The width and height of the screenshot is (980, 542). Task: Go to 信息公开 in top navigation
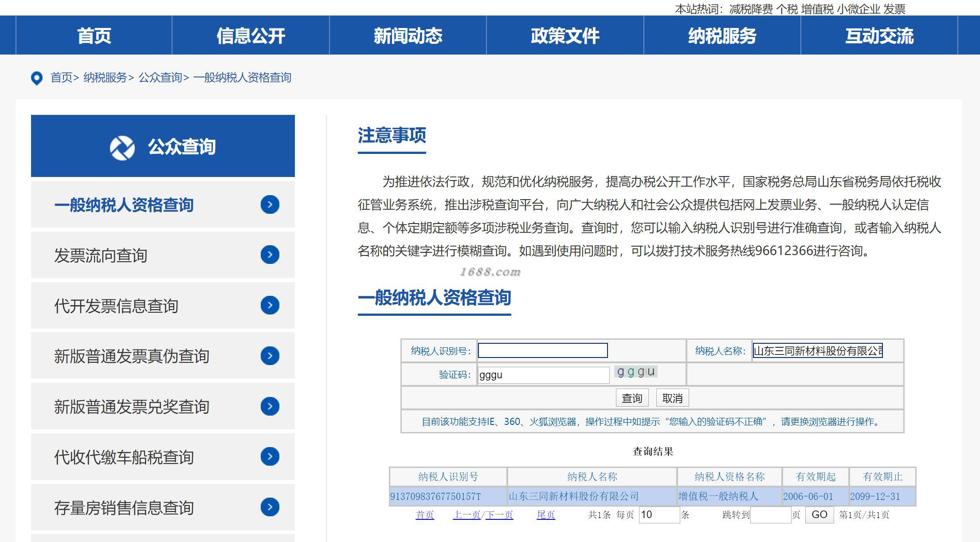point(251,36)
